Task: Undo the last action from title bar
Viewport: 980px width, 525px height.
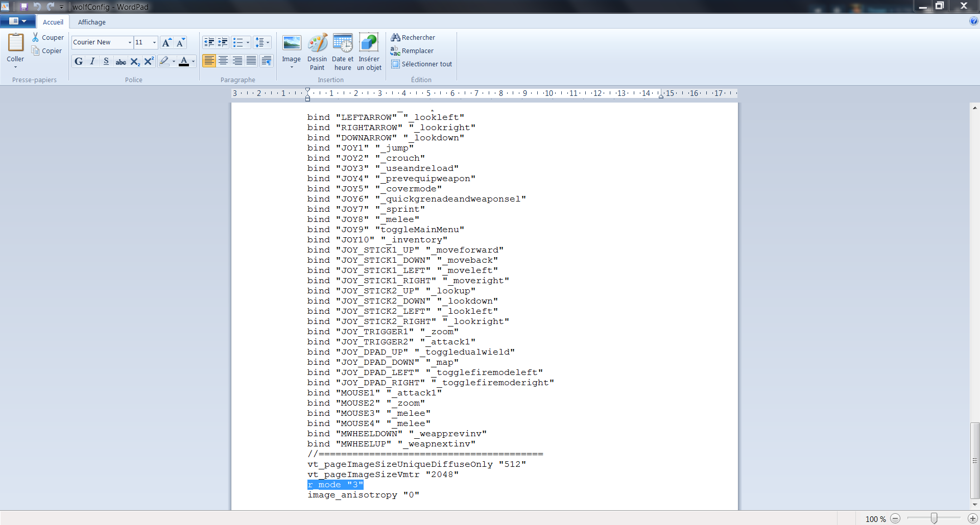Action: tap(37, 7)
